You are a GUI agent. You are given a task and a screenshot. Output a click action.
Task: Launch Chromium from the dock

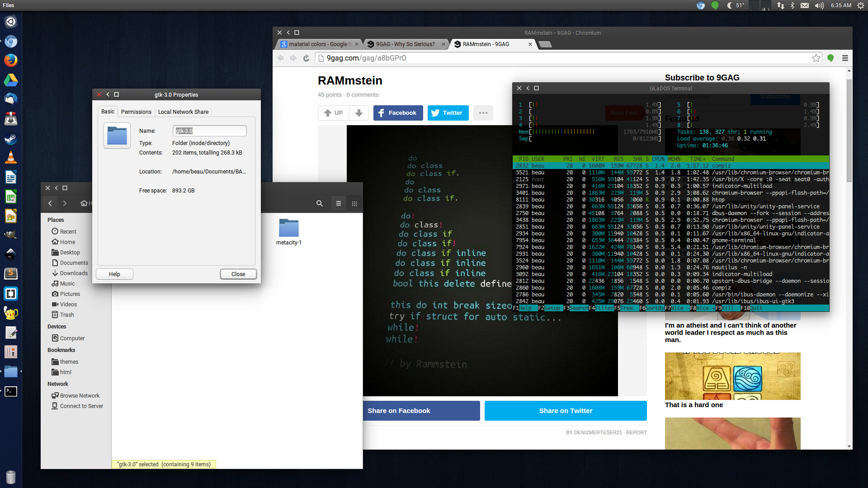coord(11,42)
